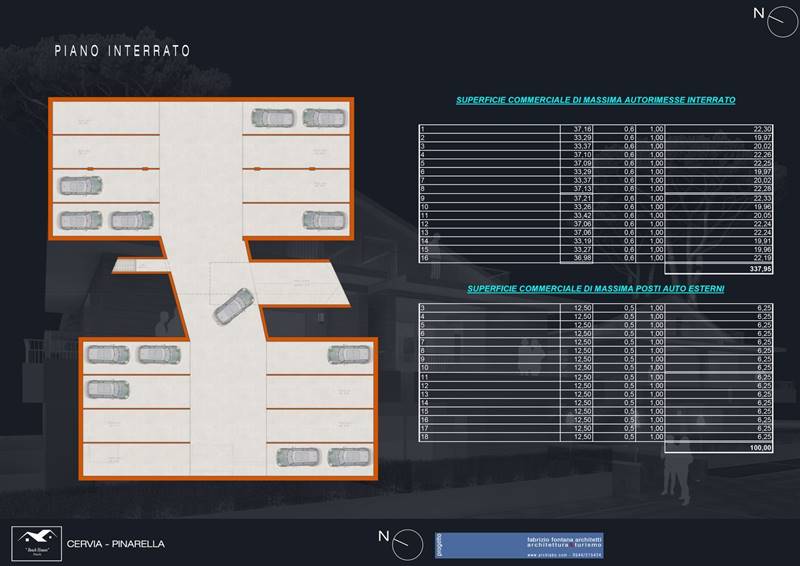Open 'Superficie commerciale di massima autorimesse interrato' heading
This screenshot has width=800, height=566.
point(595,100)
